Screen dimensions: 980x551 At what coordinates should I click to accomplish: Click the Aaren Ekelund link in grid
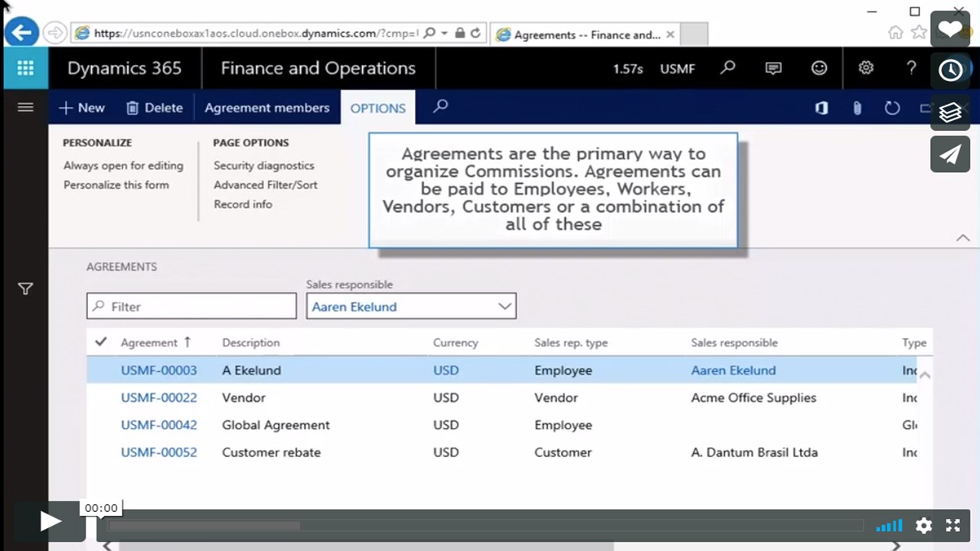(x=733, y=370)
